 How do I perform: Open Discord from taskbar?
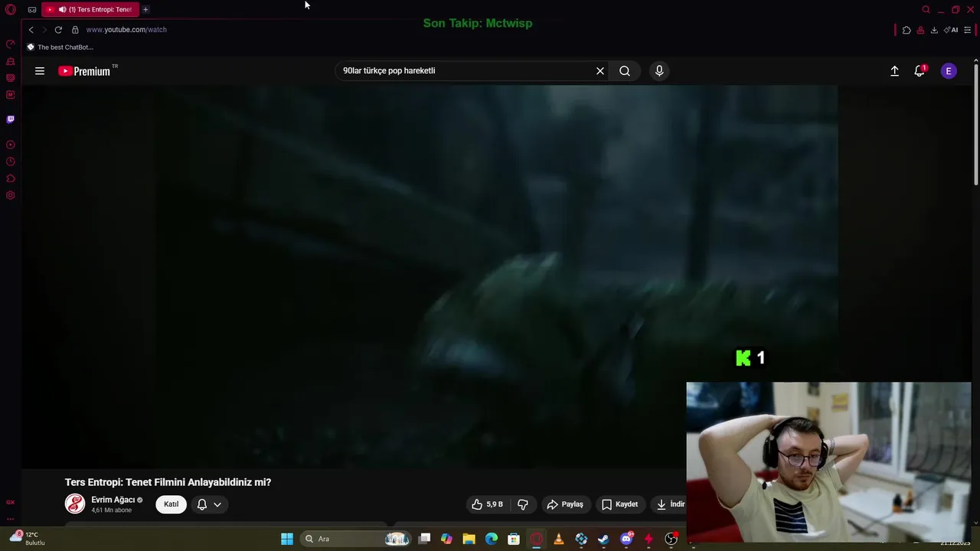626,539
